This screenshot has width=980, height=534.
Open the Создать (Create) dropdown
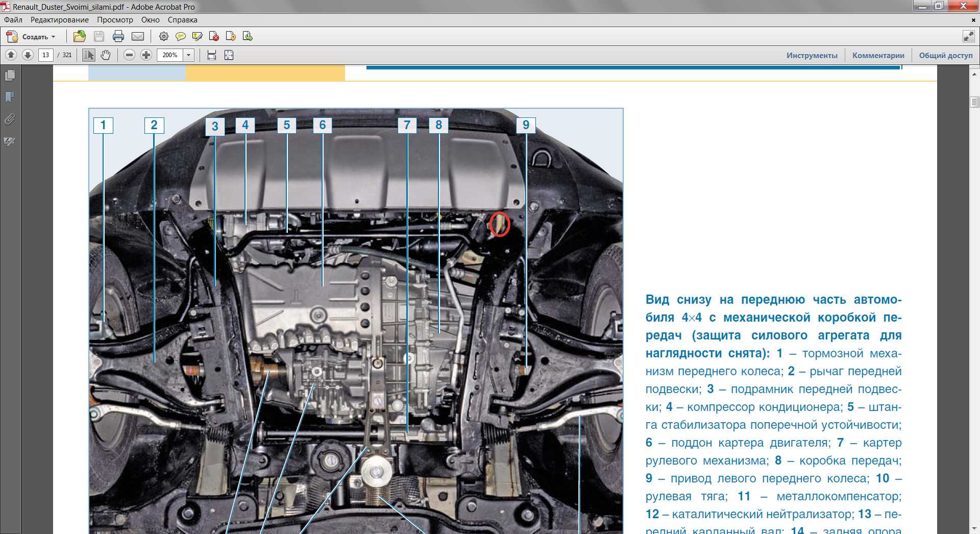(x=31, y=37)
